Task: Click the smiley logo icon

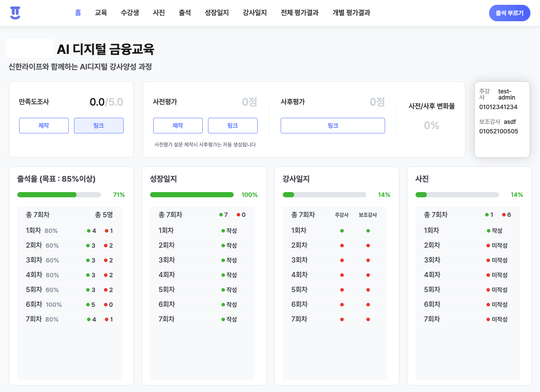Action: coord(15,13)
